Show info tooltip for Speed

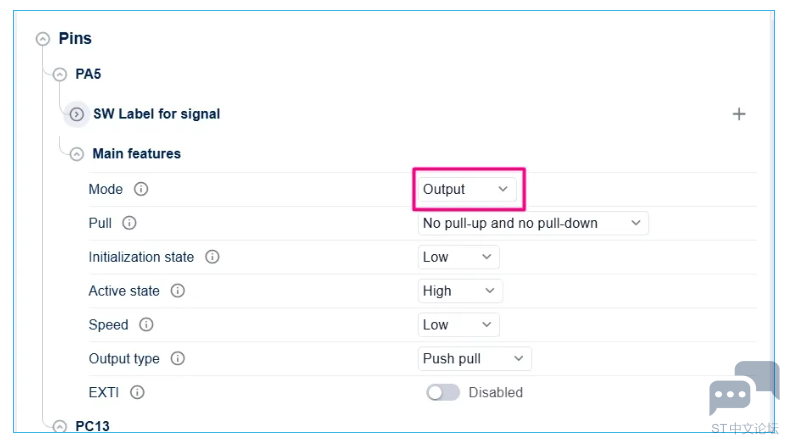146,324
